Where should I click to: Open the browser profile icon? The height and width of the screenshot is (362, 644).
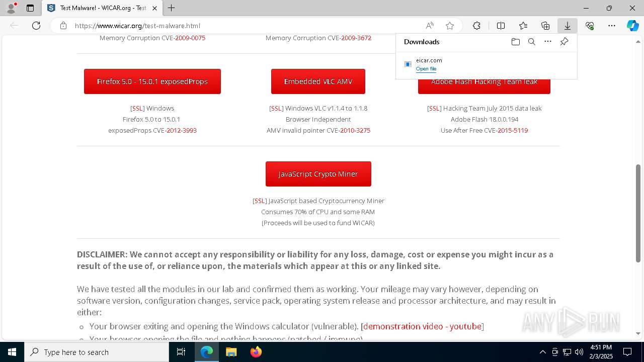click(x=11, y=8)
